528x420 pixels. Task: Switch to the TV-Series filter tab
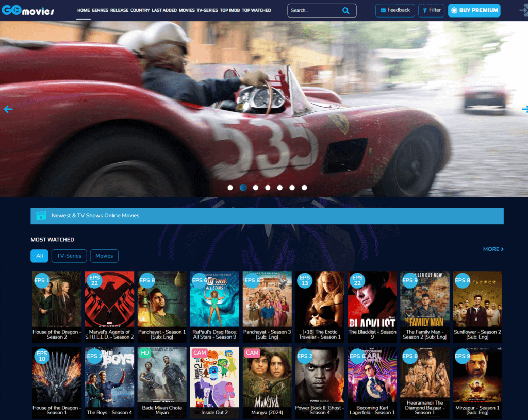(x=69, y=256)
